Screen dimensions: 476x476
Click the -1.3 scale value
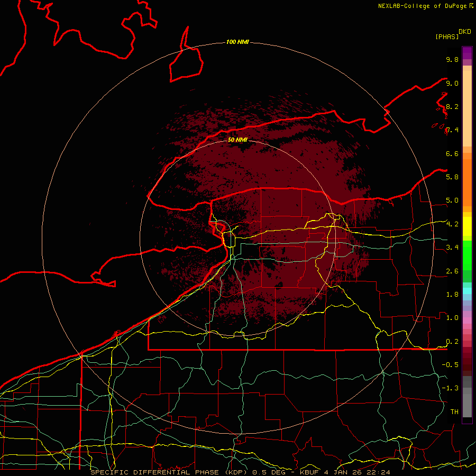(450, 388)
